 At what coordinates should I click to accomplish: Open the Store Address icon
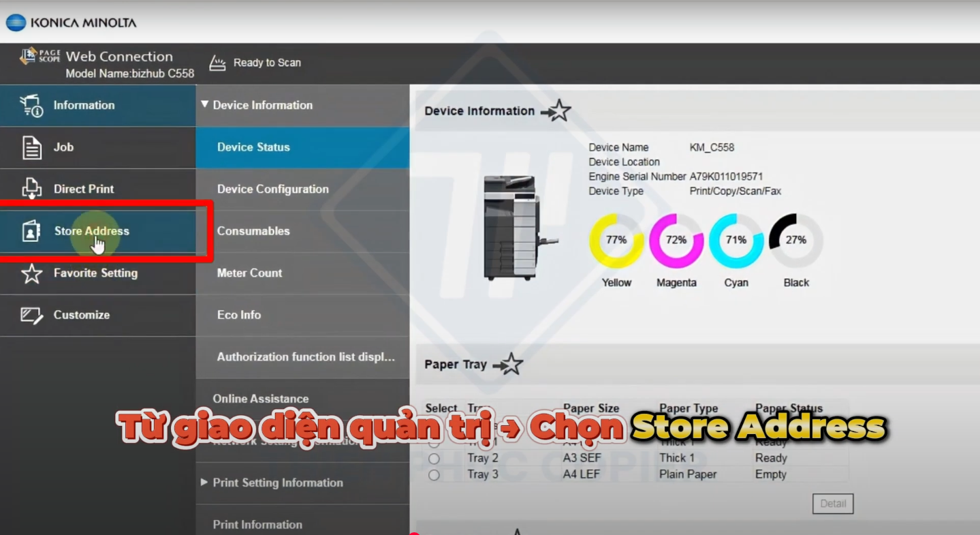point(32,232)
